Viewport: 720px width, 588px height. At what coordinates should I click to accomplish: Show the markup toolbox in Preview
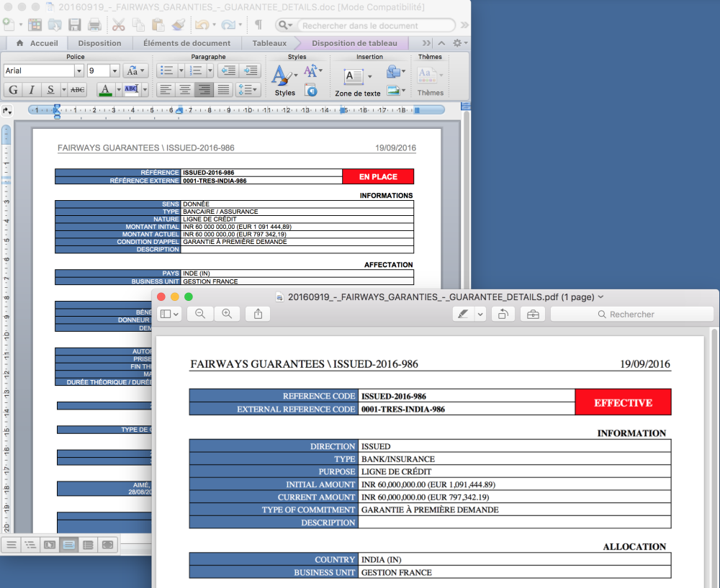pos(533,315)
